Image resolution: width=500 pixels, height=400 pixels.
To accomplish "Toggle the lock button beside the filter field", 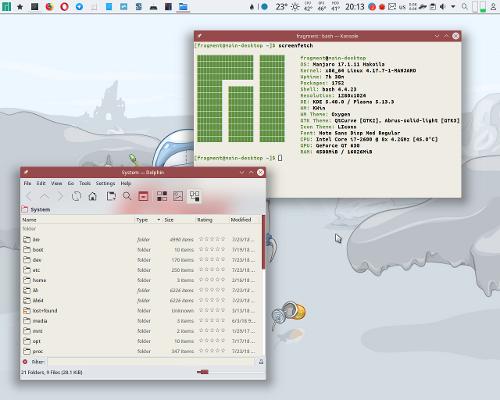I will (261, 362).
